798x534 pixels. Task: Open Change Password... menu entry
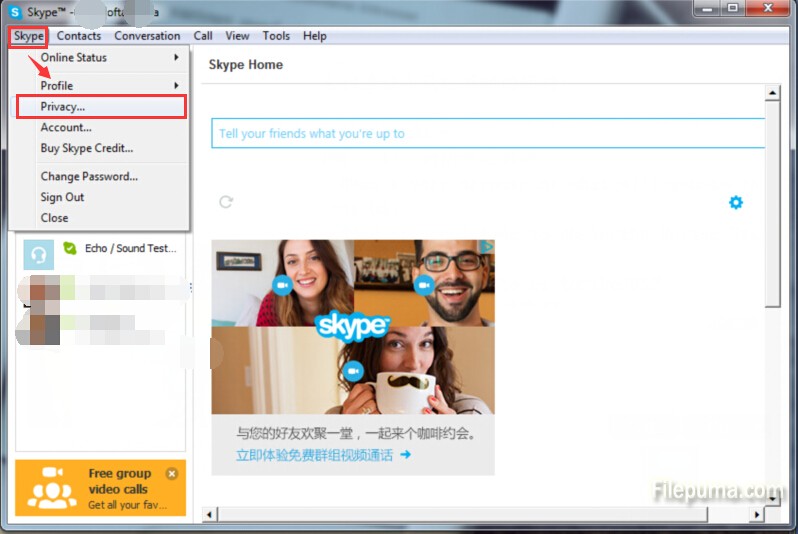tap(89, 176)
